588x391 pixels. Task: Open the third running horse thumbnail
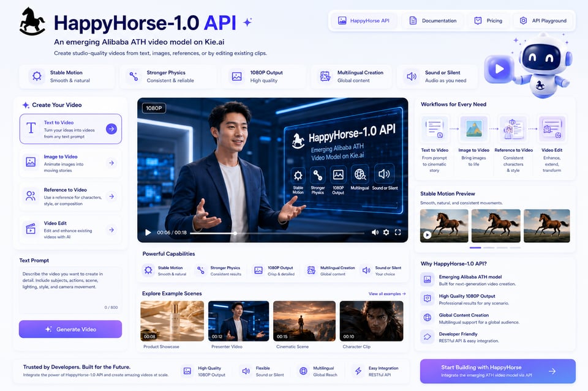(x=547, y=226)
